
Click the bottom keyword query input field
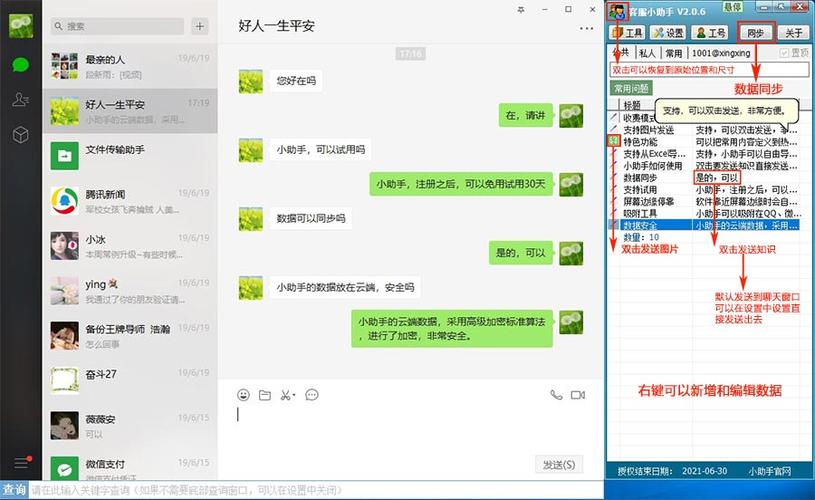[316, 490]
